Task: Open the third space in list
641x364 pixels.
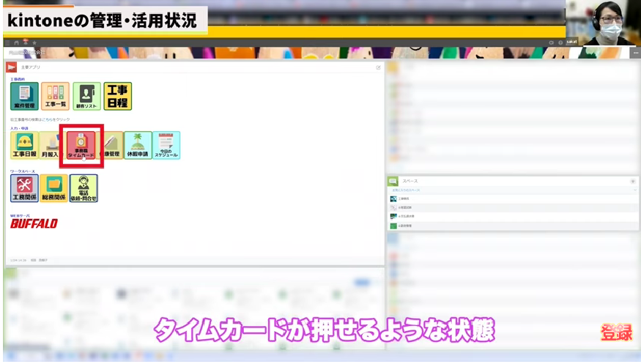Action: tap(513, 216)
